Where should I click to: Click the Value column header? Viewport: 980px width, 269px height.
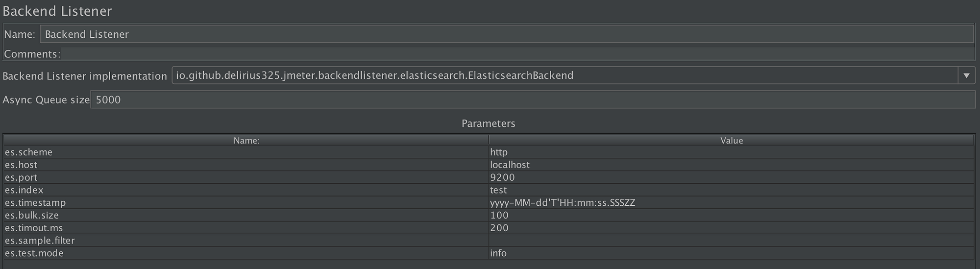[x=731, y=141]
